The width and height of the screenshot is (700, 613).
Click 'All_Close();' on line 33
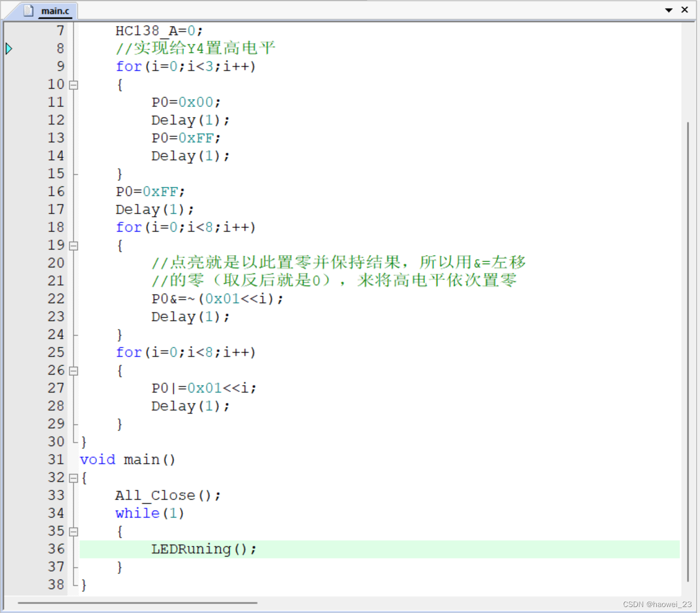168,495
